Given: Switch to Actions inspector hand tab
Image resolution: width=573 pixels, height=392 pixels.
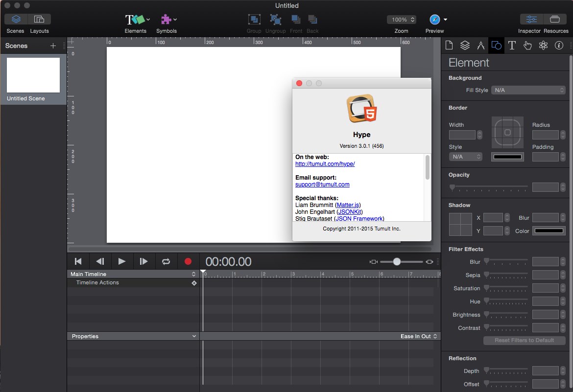Looking at the screenshot, I should [527, 46].
